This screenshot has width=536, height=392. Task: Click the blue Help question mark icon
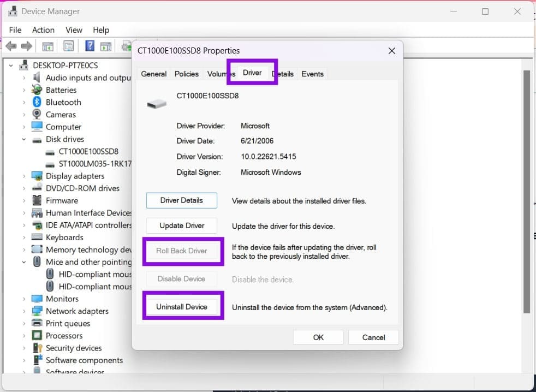tap(90, 45)
